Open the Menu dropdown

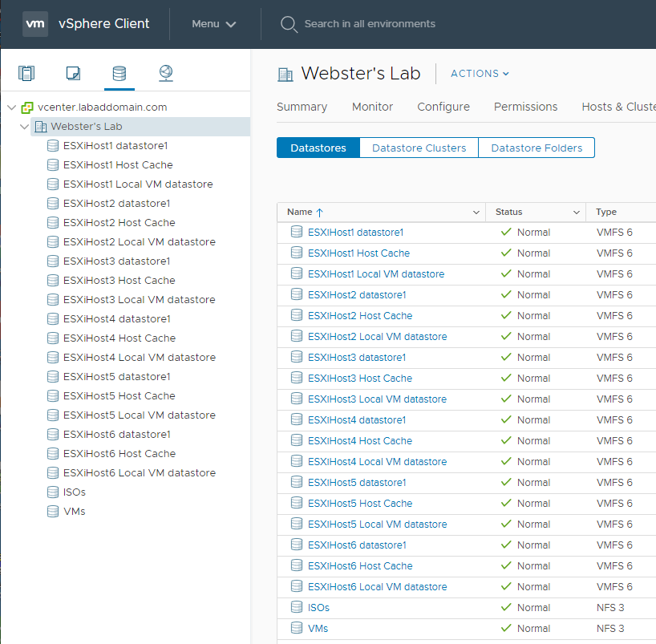[x=213, y=24]
